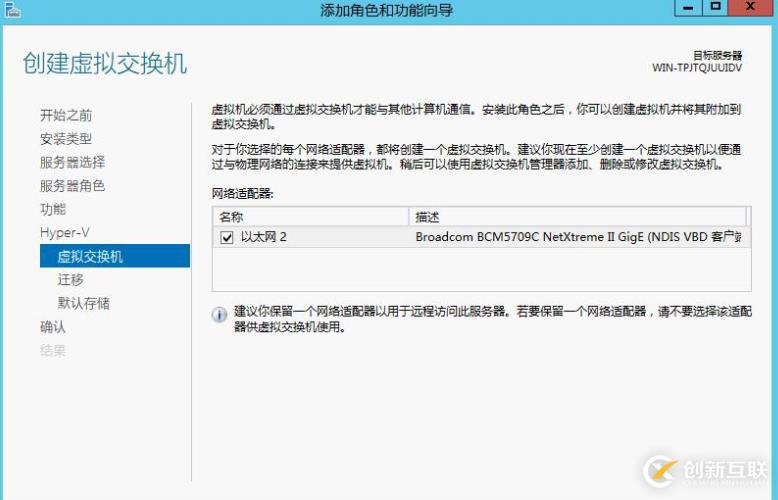Select the highlighted 虚拟交换机 item

(x=90, y=256)
